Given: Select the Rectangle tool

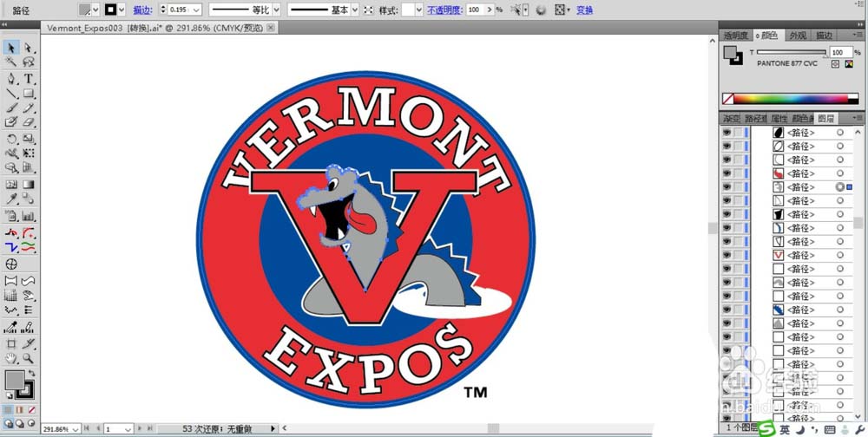Looking at the screenshot, I should click(x=29, y=93).
